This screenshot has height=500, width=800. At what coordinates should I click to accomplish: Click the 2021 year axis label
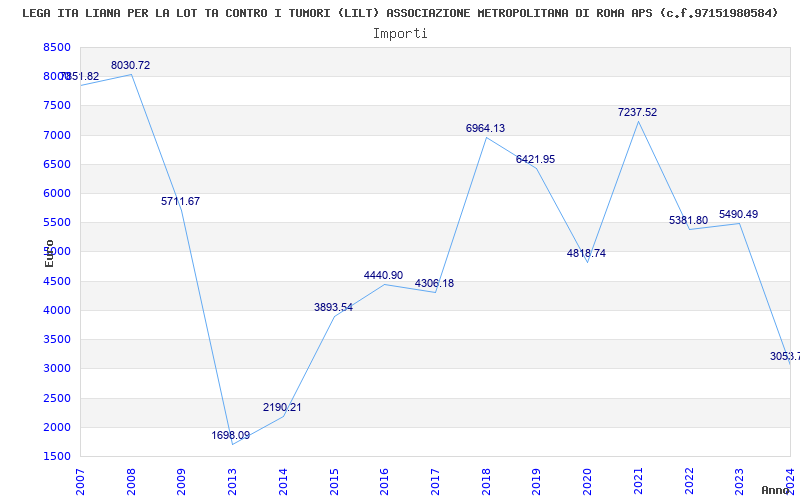[x=638, y=481]
